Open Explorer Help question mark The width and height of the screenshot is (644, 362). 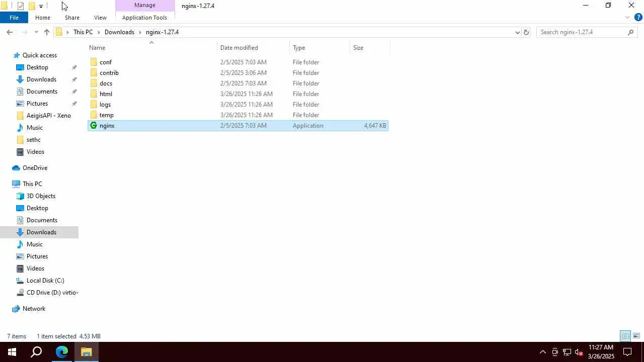638,17
